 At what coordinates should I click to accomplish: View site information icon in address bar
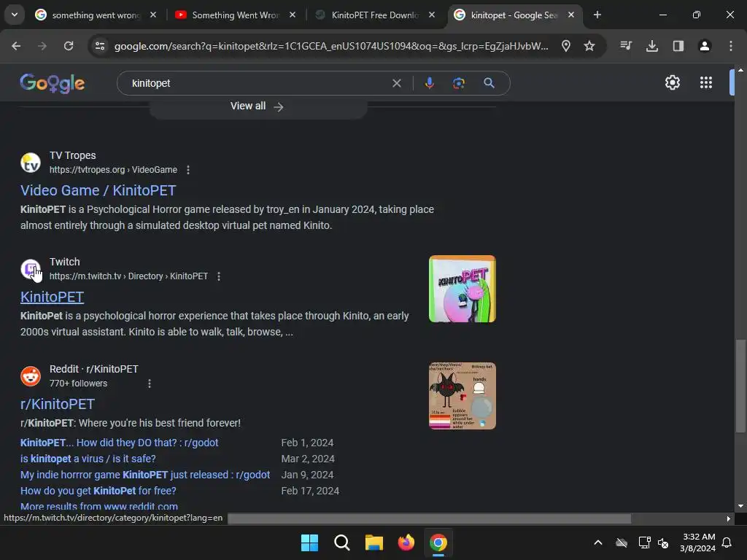click(100, 46)
